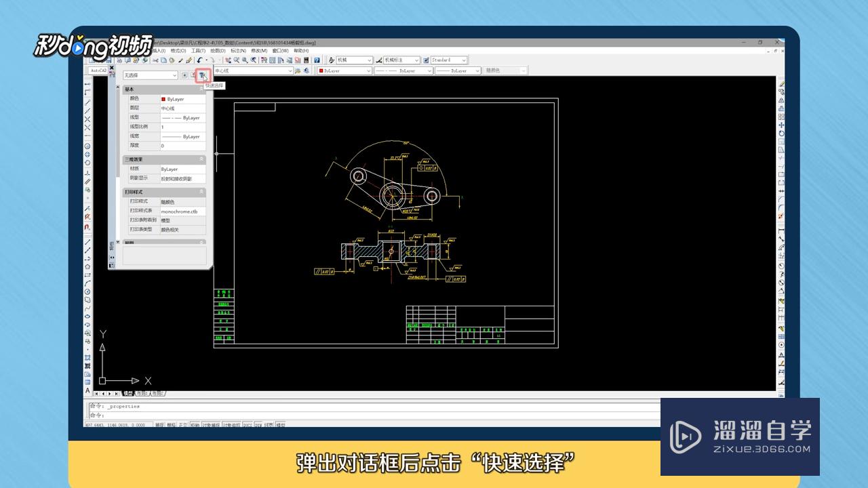Open the 绘图(D) menu
The width and height of the screenshot is (868, 488).
[x=218, y=51]
